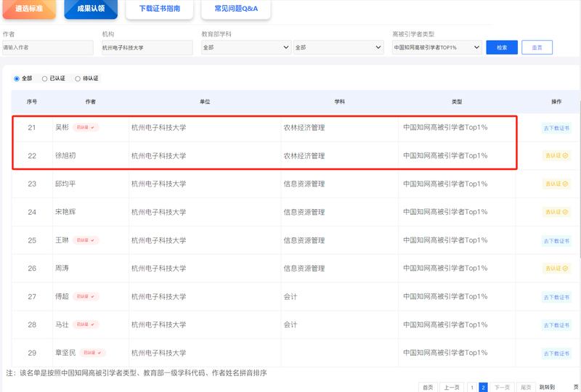
Task: Click 农林经济管理 in row 21
Action: [x=304, y=128]
